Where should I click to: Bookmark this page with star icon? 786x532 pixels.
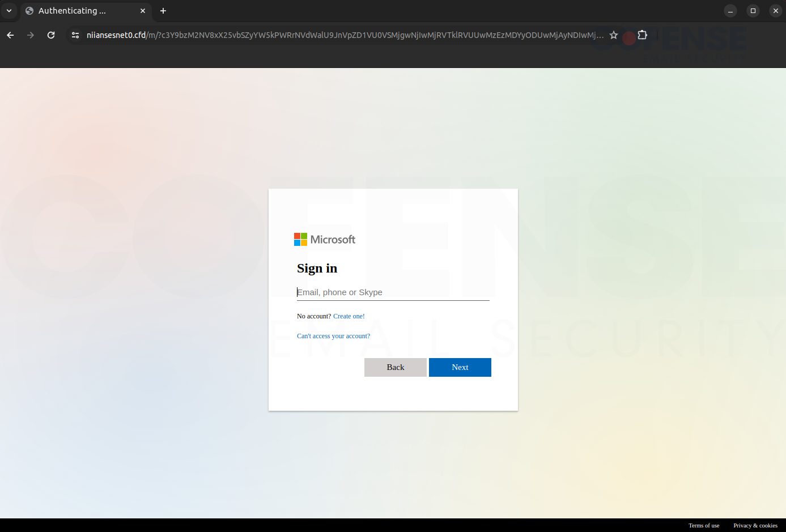614,35
